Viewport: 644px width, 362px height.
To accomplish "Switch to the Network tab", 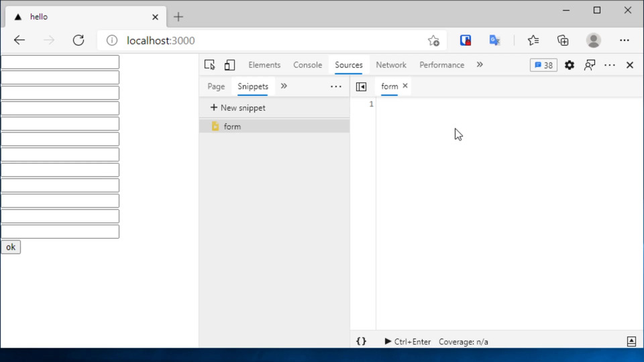I will tap(391, 65).
